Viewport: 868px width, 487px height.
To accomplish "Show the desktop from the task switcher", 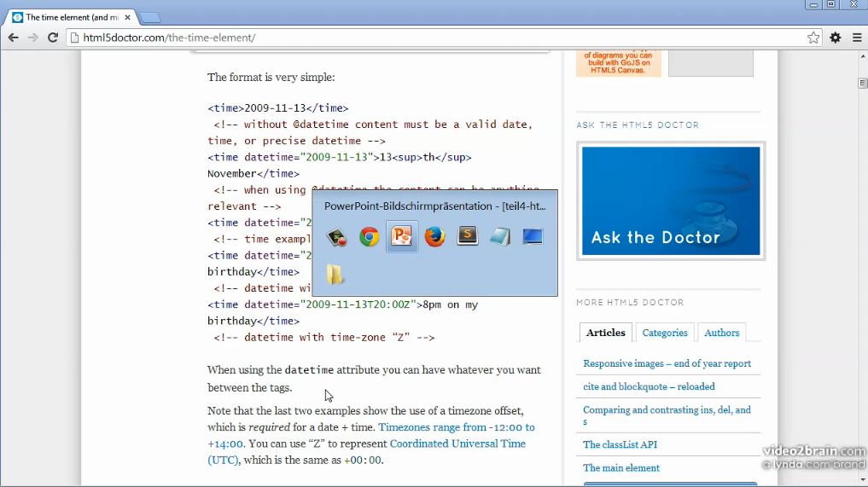I will 533,237.
